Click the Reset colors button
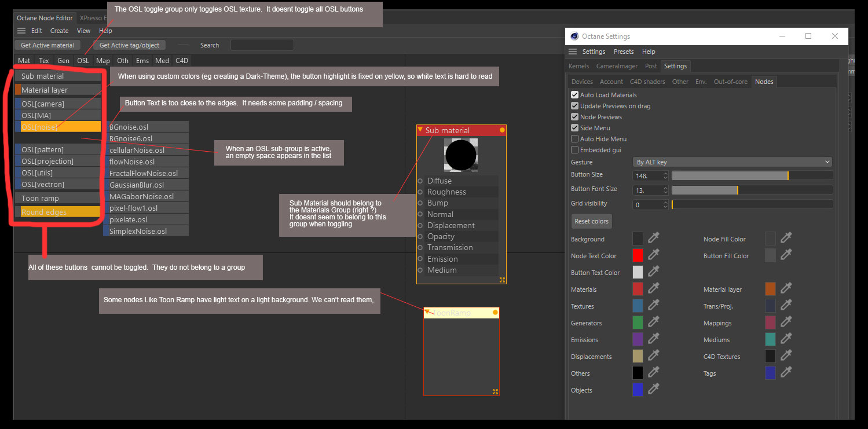The height and width of the screenshot is (429, 868). pos(592,221)
